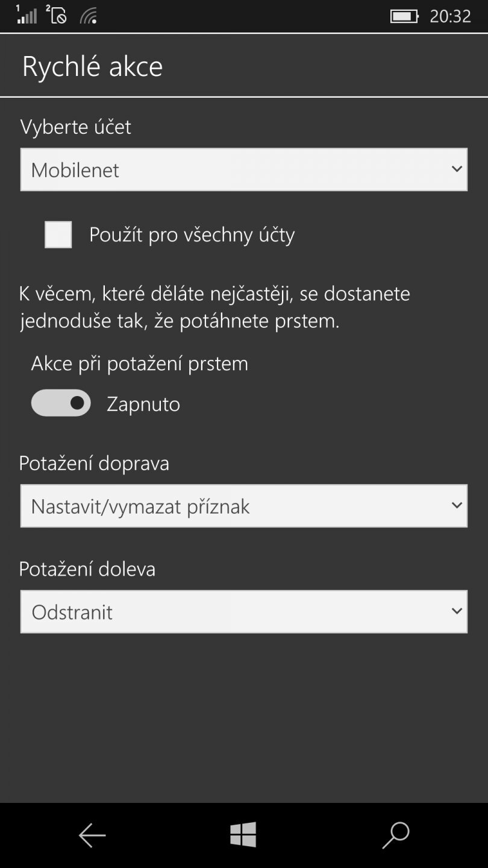Open search from the navigation bar
The height and width of the screenshot is (868, 488).
[395, 835]
